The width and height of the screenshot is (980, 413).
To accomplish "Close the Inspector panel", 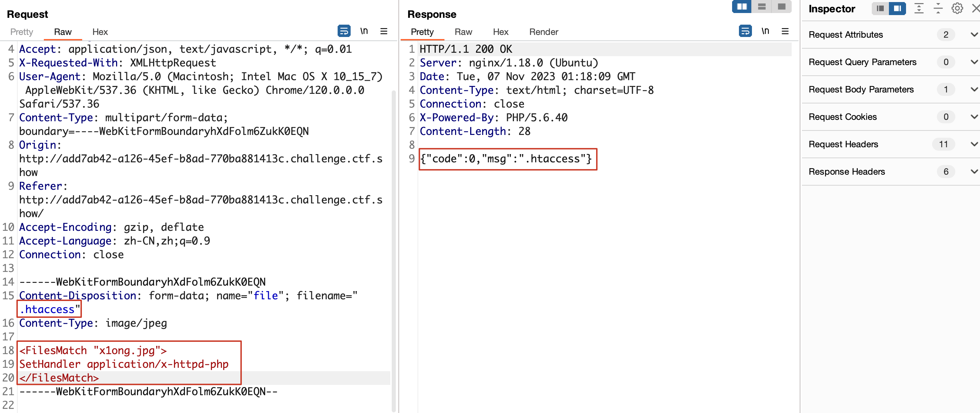I will 976,8.
